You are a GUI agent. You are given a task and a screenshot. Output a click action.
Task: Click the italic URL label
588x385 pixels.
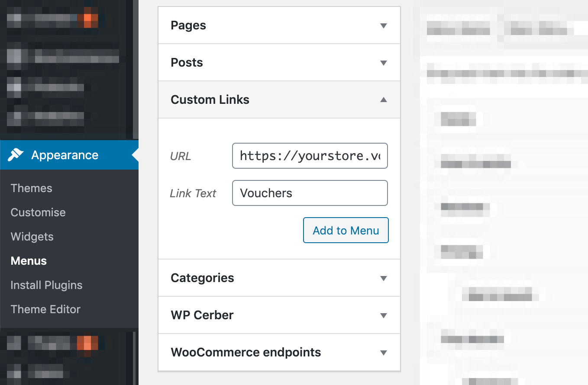click(x=181, y=156)
